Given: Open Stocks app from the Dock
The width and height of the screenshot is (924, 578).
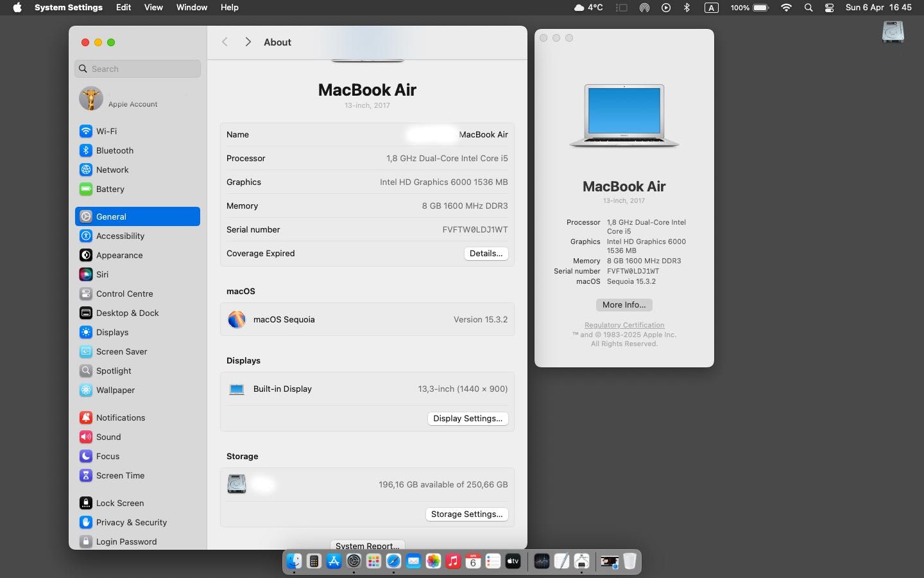Looking at the screenshot, I should tap(542, 561).
